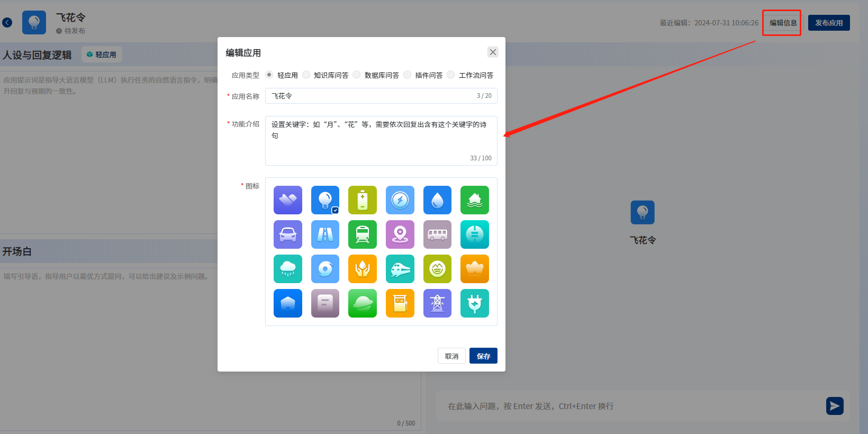Screen dimensions: 868x434
Task: Choose the green battery icon
Action: click(363, 200)
